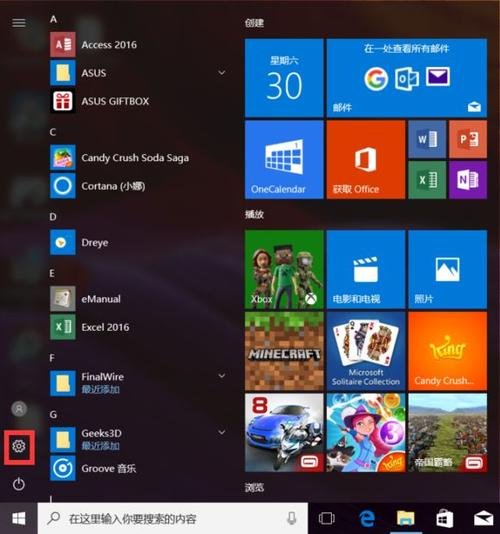Open the Minecraft tile
Screen dimensions: 500x534
coord(284,351)
